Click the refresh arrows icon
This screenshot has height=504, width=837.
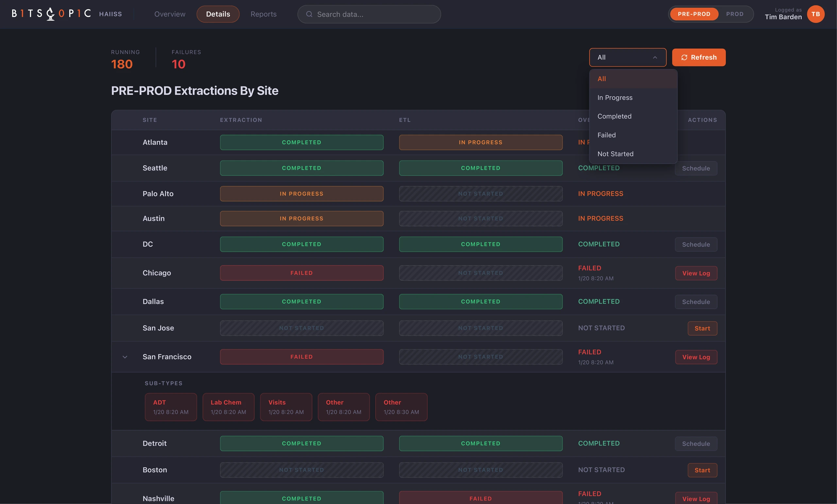[x=684, y=57]
